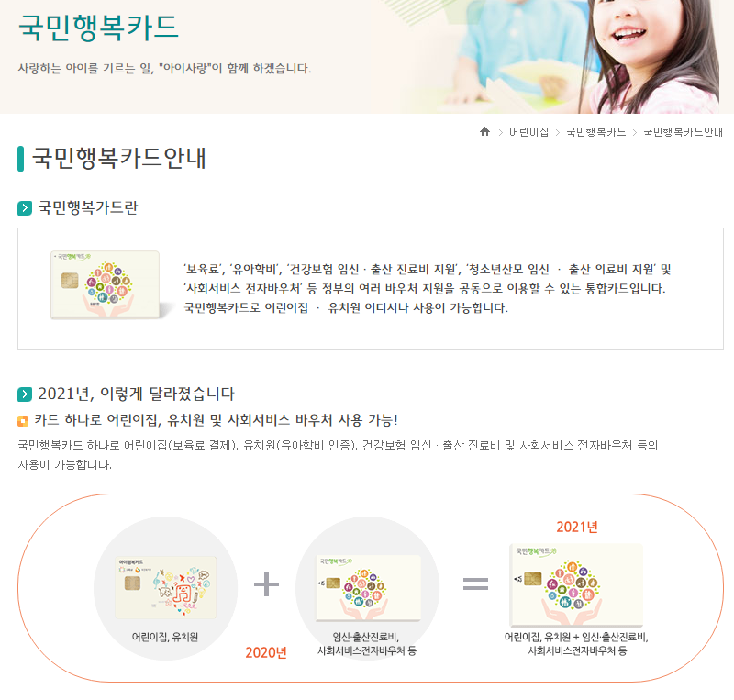Image resolution: width=734 pixels, height=700 pixels.
Task: Click the orange bullet icon before 카드 하나로
Action: [x=23, y=421]
